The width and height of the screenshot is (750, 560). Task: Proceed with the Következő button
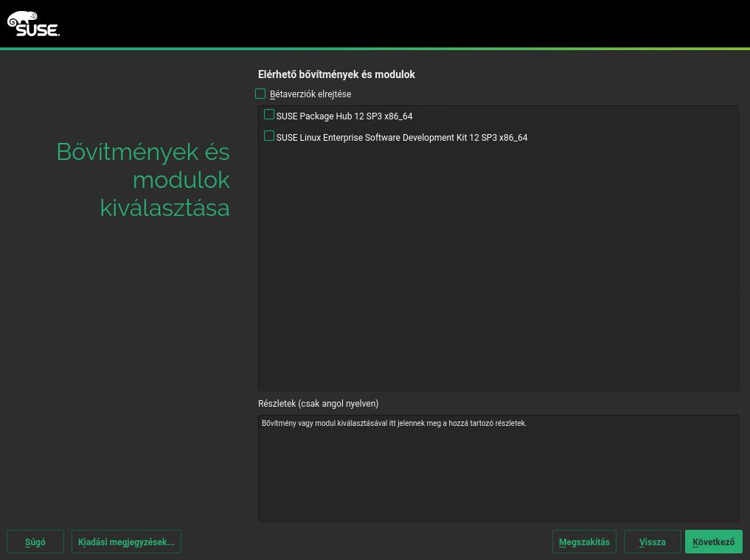714,542
